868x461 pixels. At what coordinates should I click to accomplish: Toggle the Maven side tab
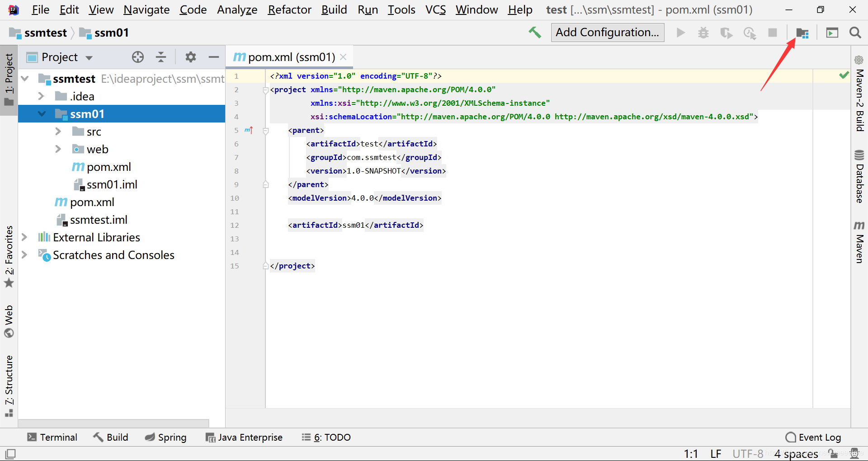pos(859,242)
